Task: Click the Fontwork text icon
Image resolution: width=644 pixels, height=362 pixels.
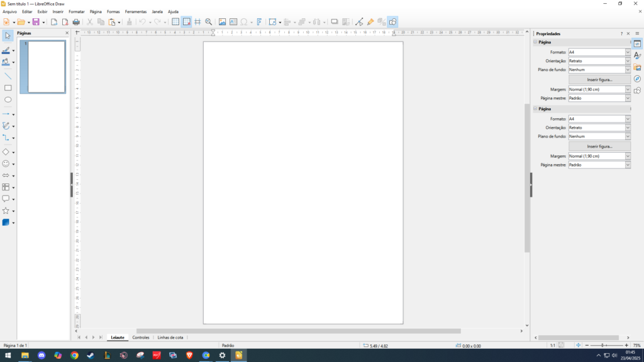Action: click(259, 22)
